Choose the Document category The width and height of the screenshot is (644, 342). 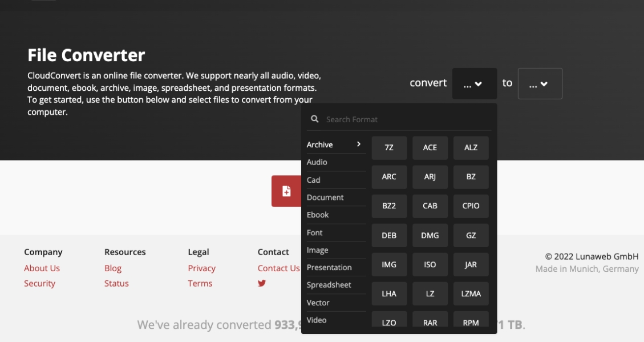336,198
